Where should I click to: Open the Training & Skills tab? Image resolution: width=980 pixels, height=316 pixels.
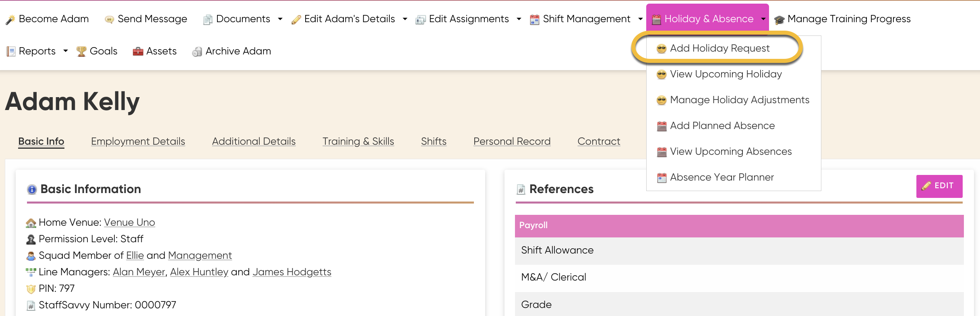[x=358, y=141]
